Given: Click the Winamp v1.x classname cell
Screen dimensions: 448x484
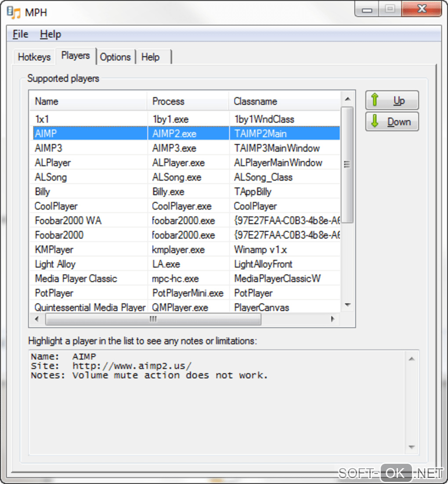Looking at the screenshot, I should [285, 250].
